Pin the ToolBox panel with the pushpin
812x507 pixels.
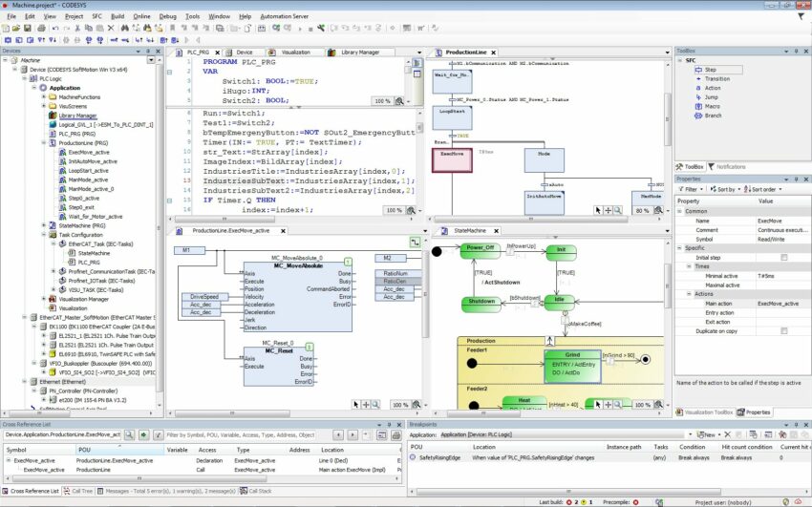pyautogui.click(x=796, y=51)
